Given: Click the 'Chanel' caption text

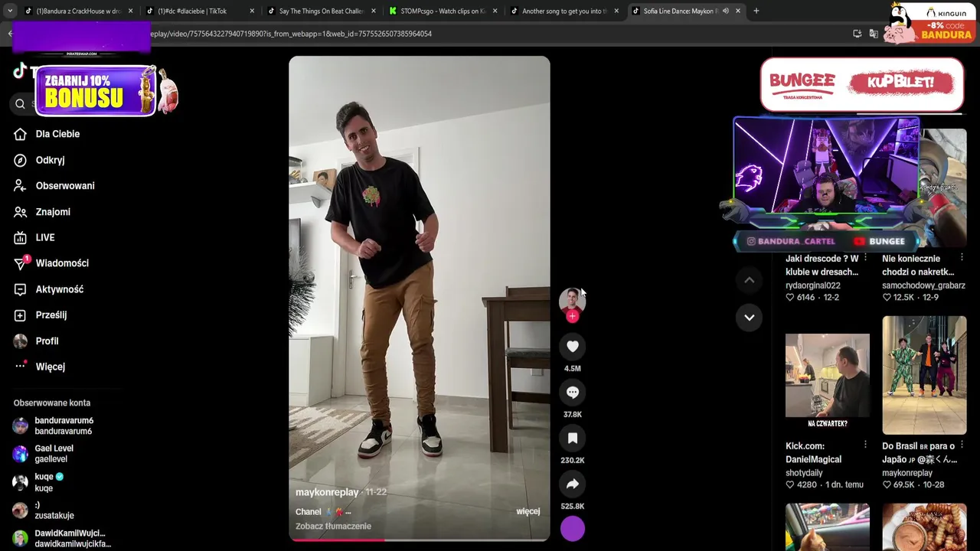Looking at the screenshot, I should 309,512.
